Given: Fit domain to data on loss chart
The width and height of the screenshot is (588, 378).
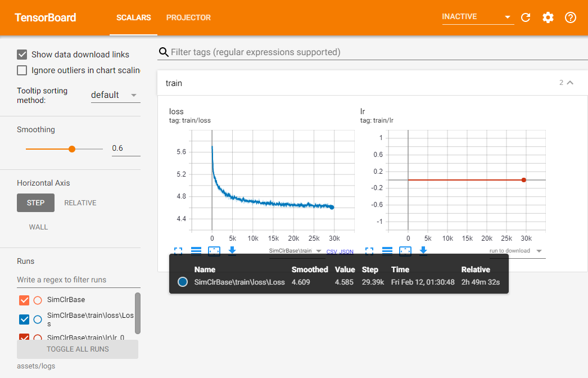Looking at the screenshot, I should [x=214, y=251].
